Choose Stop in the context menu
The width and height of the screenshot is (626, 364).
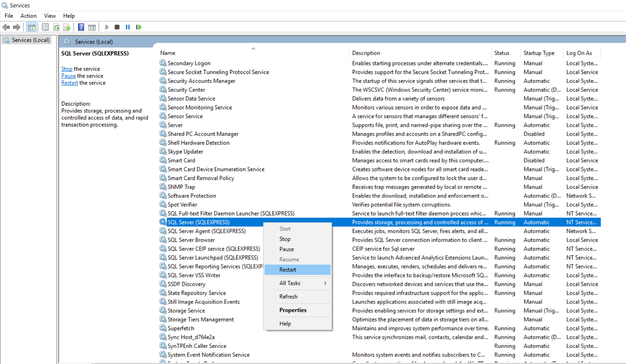point(297,239)
